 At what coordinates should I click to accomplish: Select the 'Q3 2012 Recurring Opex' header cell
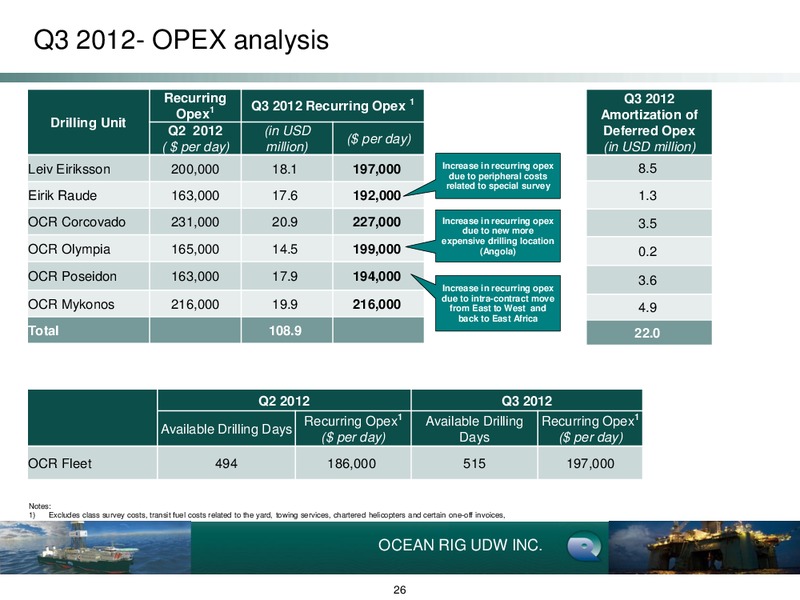(x=332, y=106)
